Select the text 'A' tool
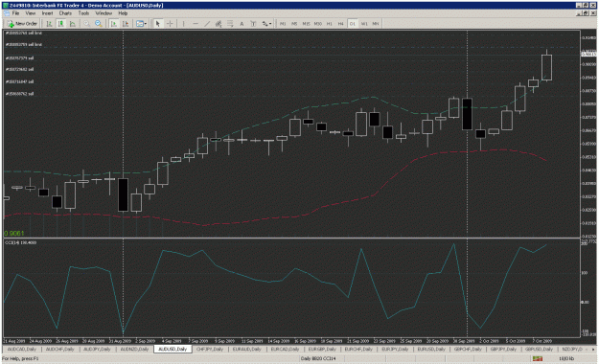This screenshot has height=364, width=599. 242,24
